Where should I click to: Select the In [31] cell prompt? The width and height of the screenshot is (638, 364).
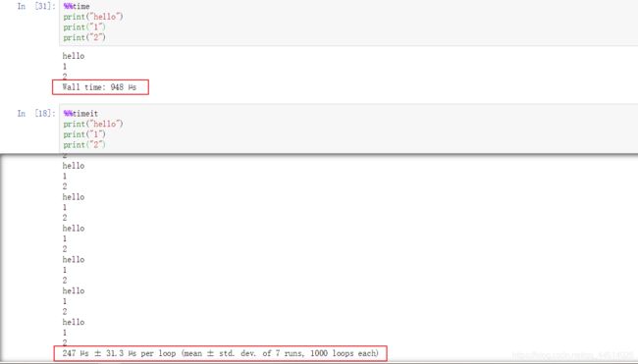tap(35, 6)
